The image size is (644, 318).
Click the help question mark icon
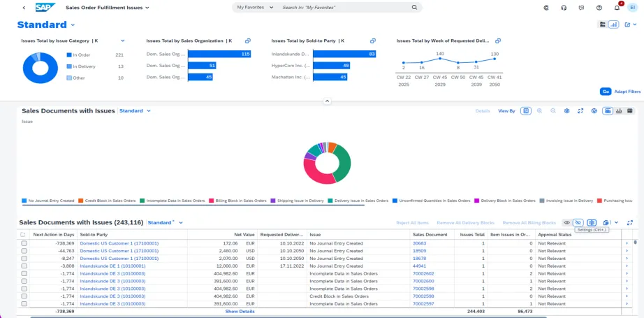point(599,8)
